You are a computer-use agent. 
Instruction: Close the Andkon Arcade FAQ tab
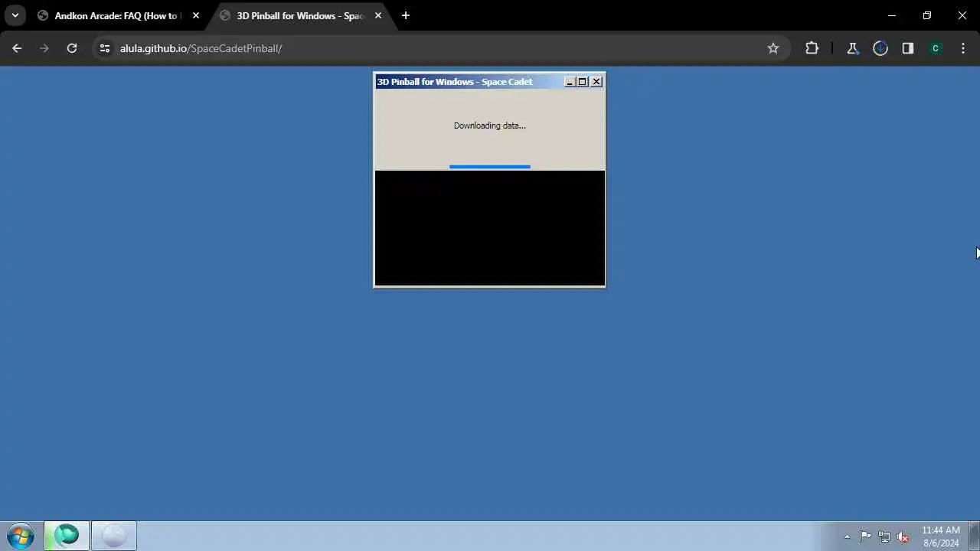click(196, 15)
